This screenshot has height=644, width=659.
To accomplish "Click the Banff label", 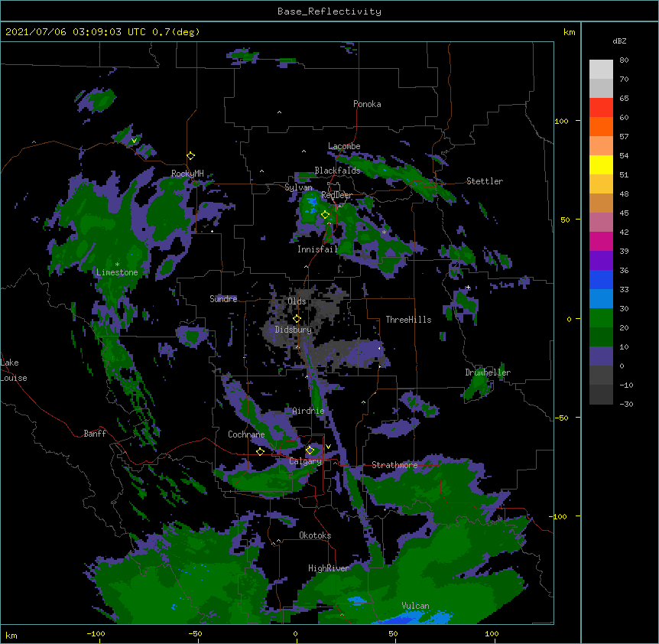I will coord(95,434).
